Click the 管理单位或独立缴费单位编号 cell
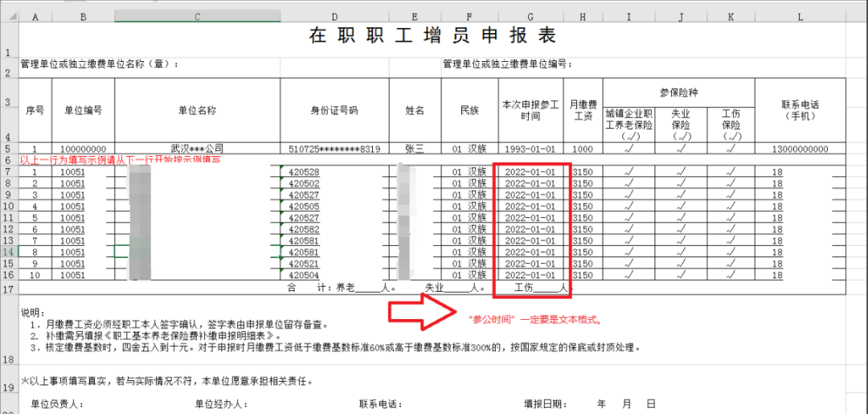 [508, 64]
